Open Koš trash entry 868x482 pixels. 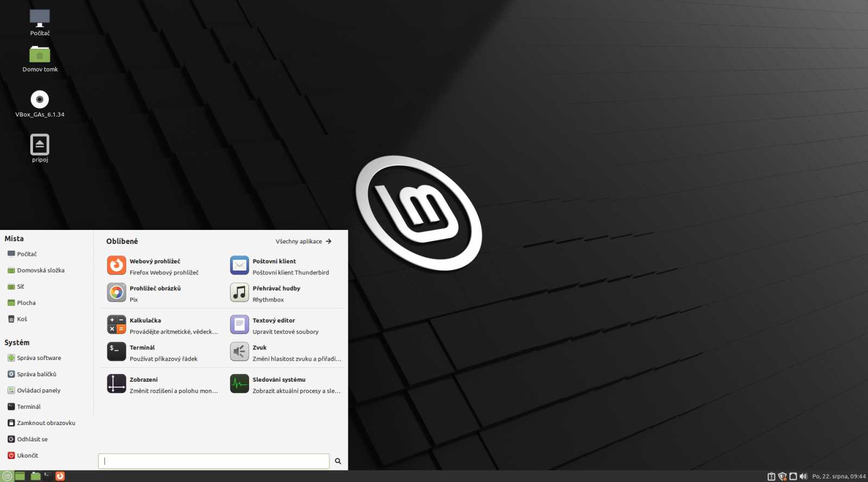(x=17, y=319)
